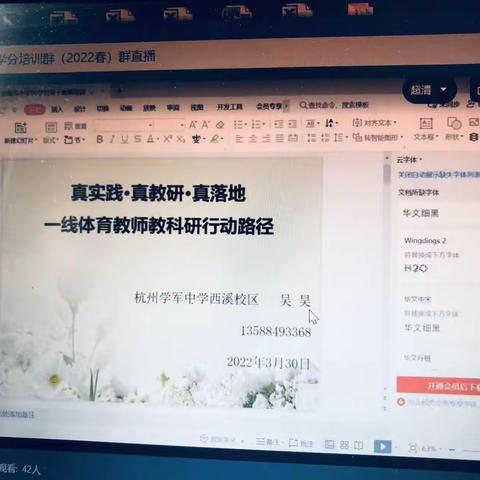Apply superscript formatting

point(168,139)
